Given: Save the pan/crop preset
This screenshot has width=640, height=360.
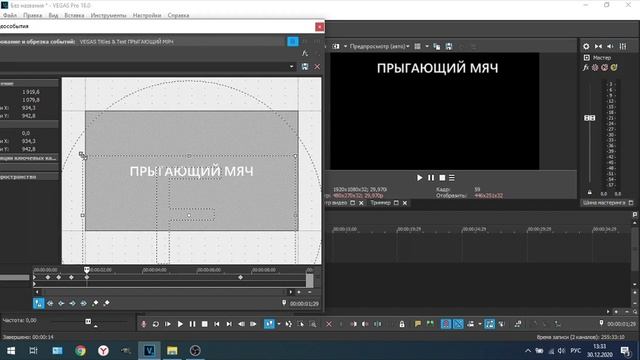Looking at the screenshot, I should coord(305,67).
